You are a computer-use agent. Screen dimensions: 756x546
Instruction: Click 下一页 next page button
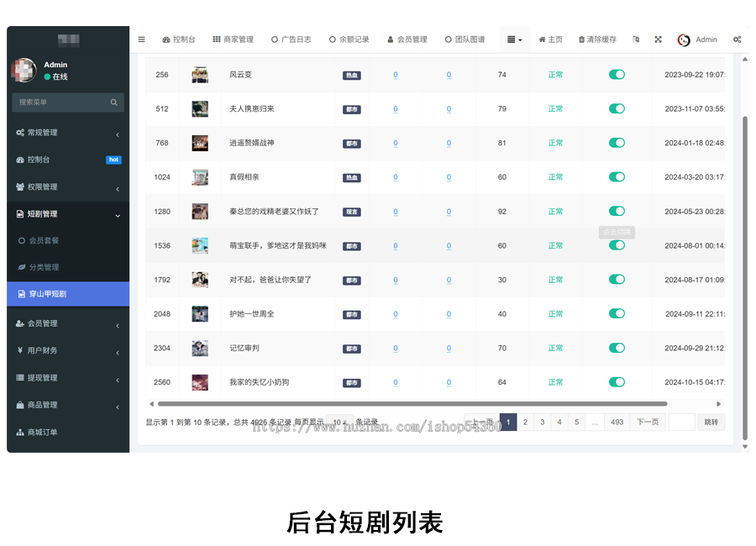[x=648, y=422]
